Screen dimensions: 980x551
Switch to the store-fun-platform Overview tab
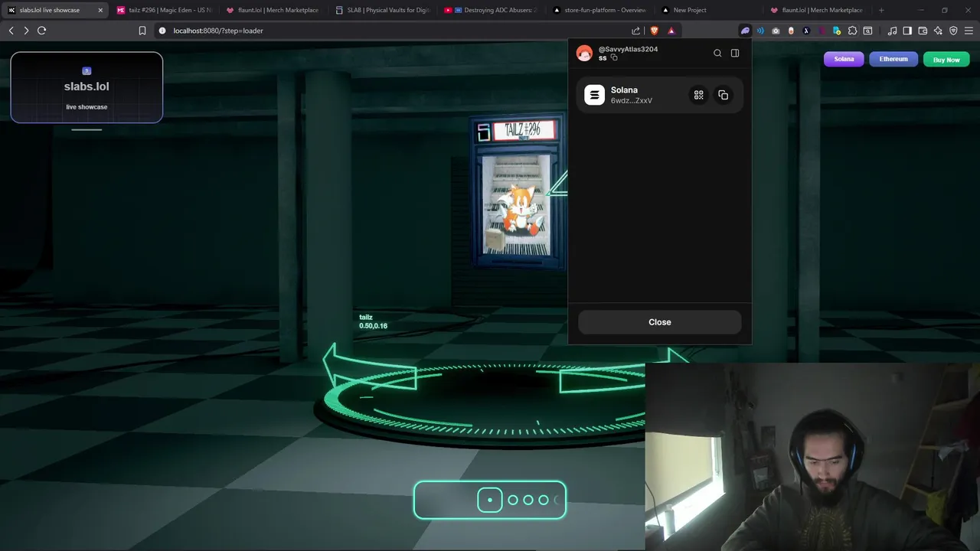602,10
